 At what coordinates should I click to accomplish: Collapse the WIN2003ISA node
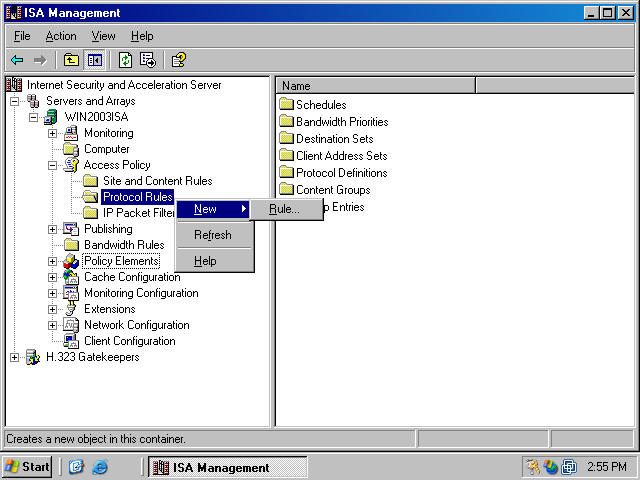click(x=33, y=118)
